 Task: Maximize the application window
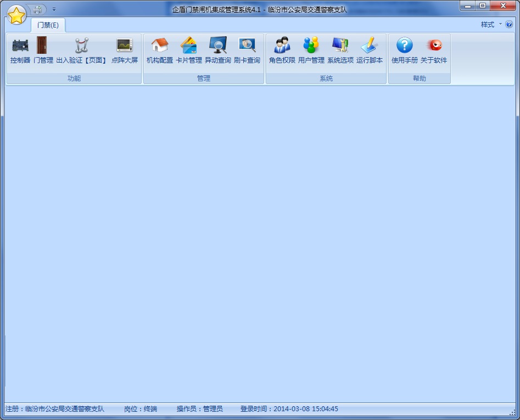coord(483,6)
